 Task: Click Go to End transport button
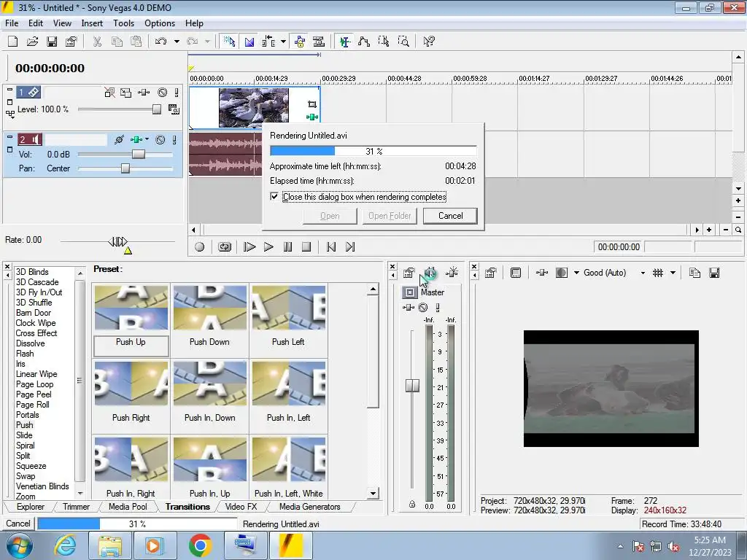350,246
